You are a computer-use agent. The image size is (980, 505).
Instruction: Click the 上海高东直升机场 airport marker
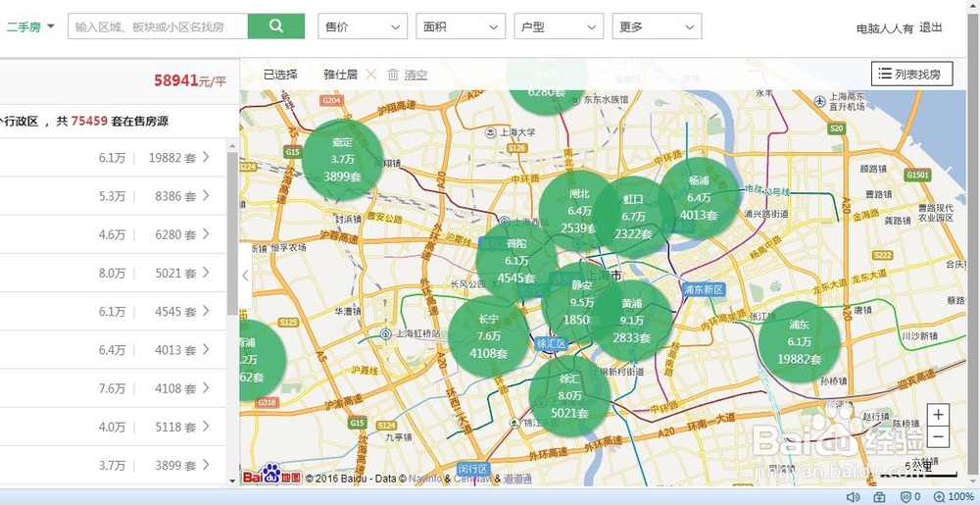pos(820,100)
